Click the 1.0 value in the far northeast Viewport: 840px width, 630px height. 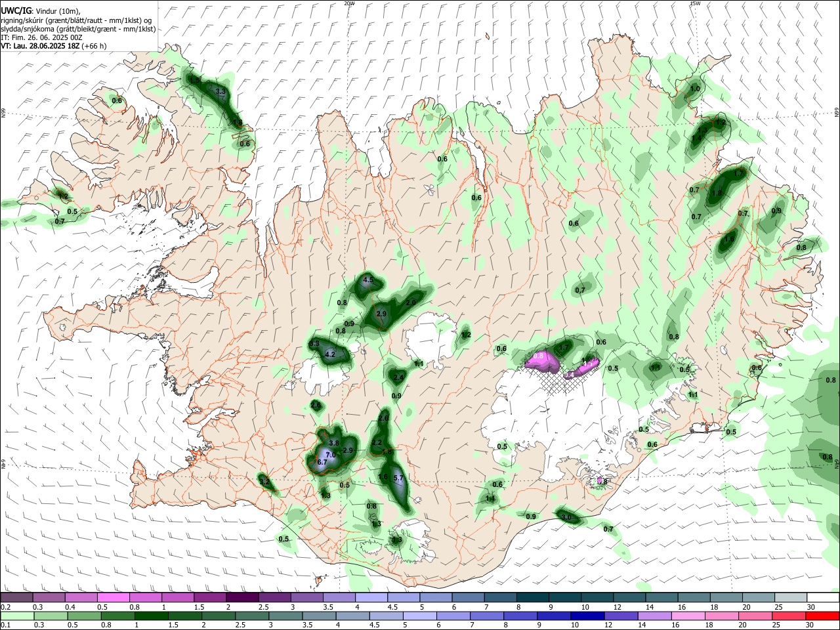[x=696, y=89]
